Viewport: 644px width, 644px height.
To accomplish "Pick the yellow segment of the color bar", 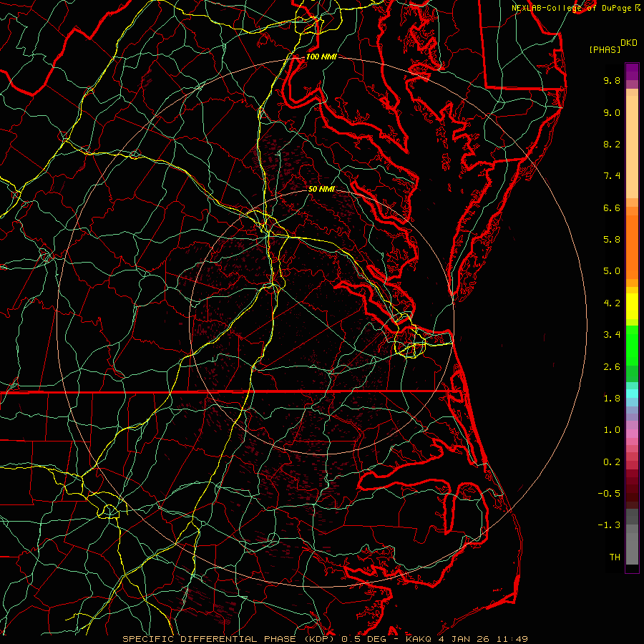I will click(x=632, y=306).
